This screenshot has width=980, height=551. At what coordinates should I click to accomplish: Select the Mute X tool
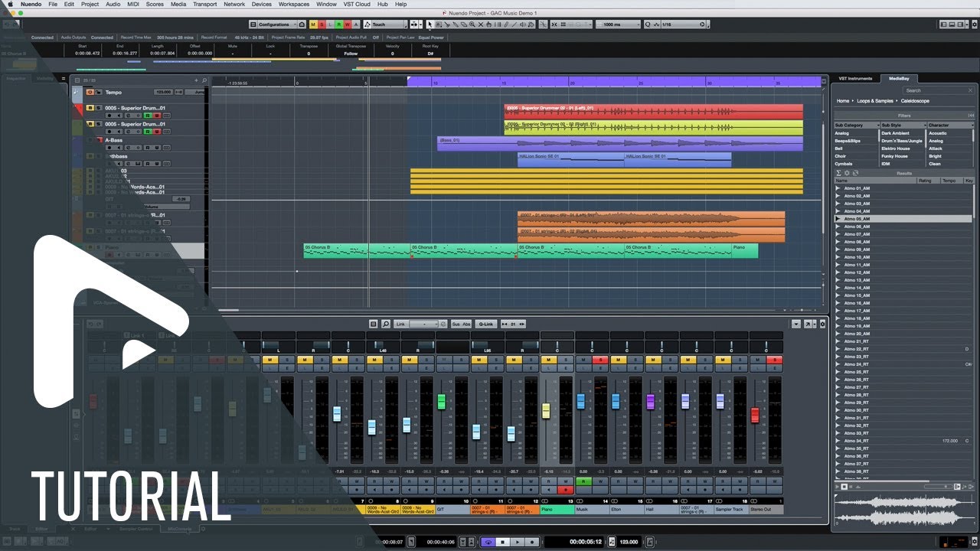pyautogui.click(x=481, y=24)
